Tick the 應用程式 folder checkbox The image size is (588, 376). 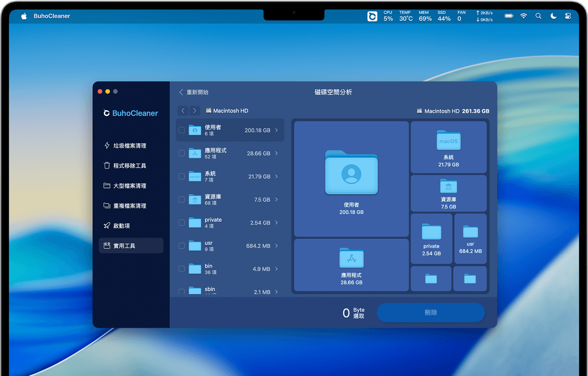coord(182,153)
